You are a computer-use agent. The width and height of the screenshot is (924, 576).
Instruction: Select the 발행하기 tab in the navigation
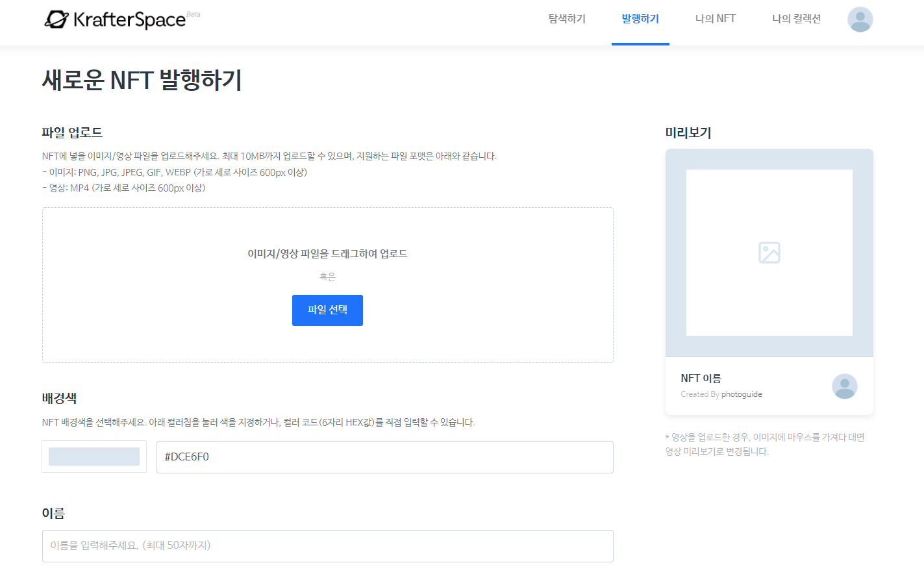coord(640,19)
